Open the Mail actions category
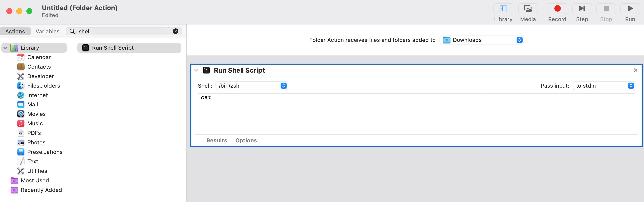Screen dimensions: 644x202 coord(33,104)
